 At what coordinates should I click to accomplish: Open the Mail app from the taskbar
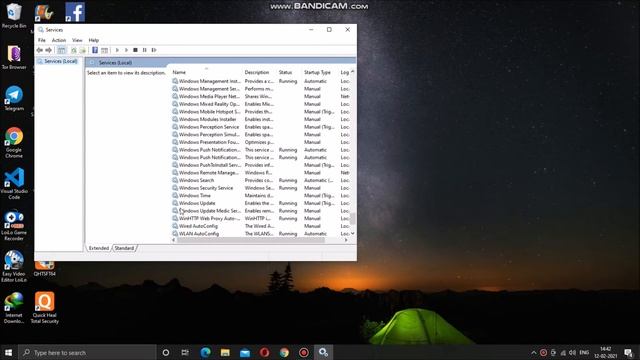(245, 353)
